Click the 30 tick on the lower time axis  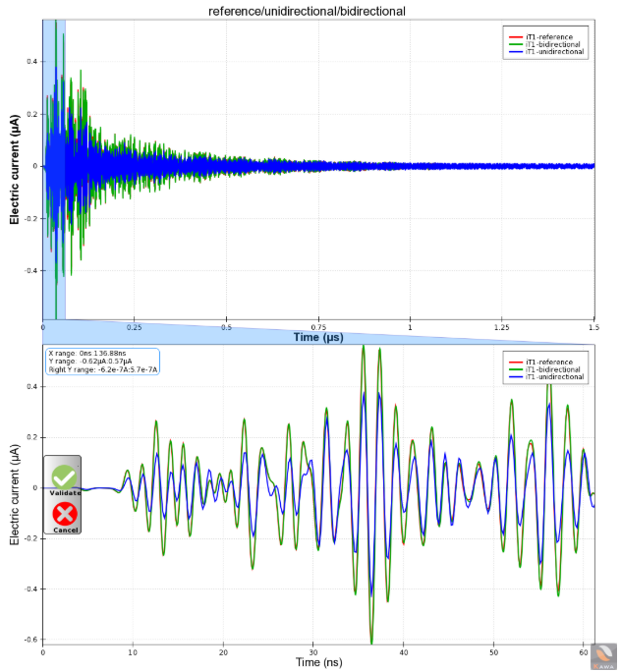pos(313,651)
